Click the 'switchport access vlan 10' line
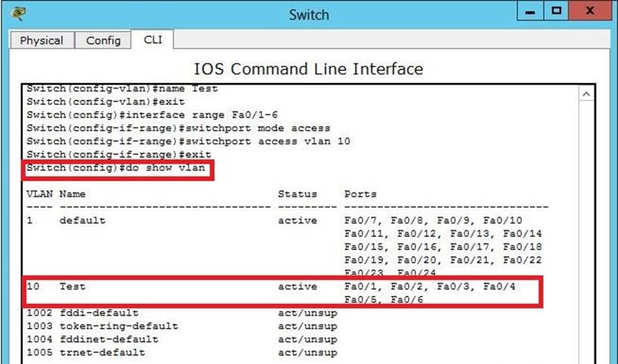This screenshot has height=364, width=618. click(x=188, y=141)
